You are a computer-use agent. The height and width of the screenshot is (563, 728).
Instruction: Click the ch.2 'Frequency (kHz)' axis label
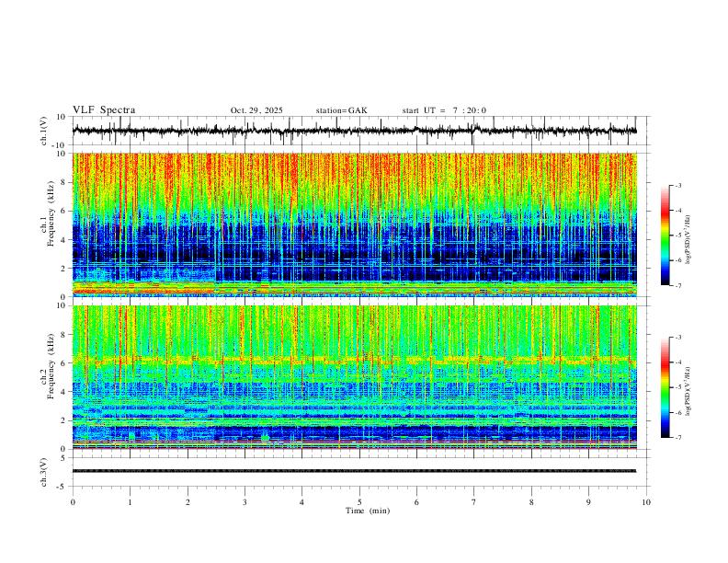click(51, 366)
